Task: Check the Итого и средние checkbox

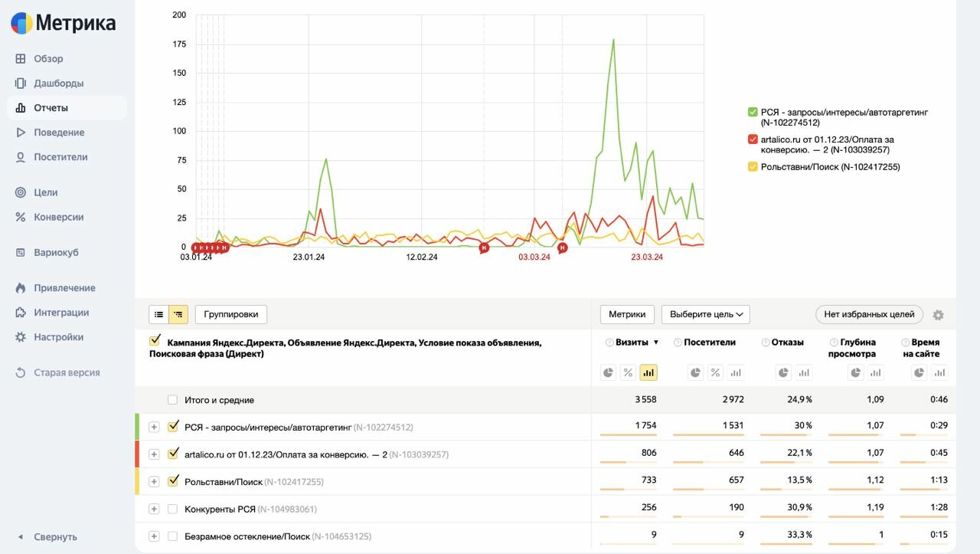Action: (x=172, y=400)
